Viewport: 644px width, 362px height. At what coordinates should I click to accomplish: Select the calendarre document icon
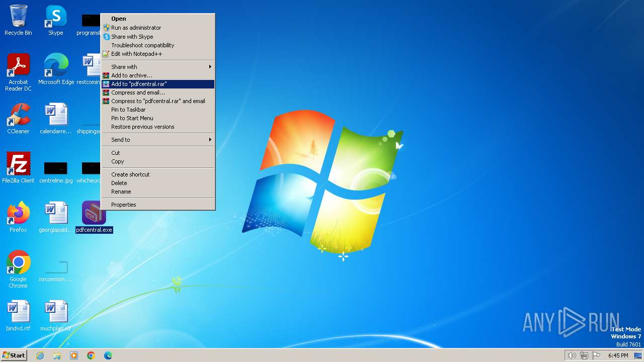tap(56, 119)
